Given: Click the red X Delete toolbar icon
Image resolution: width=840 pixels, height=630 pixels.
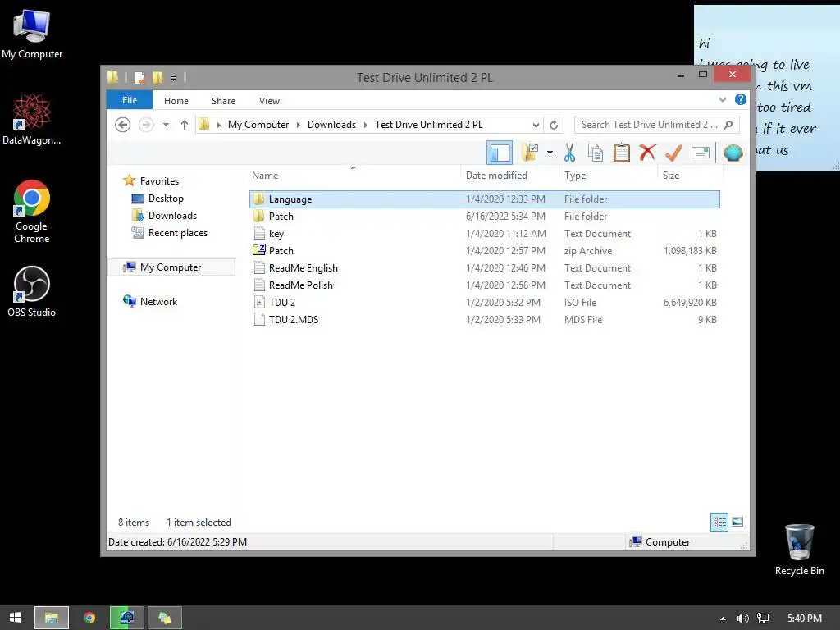Looking at the screenshot, I should coord(647,153).
